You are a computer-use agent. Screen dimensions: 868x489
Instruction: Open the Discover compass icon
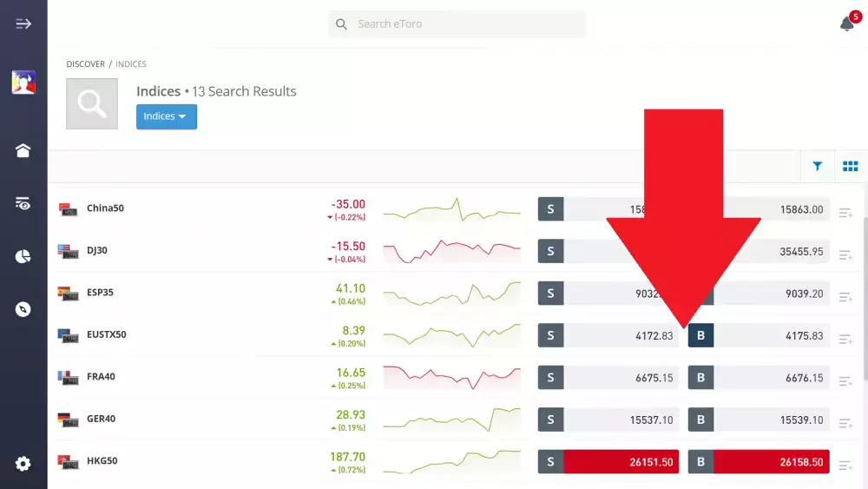tap(23, 309)
